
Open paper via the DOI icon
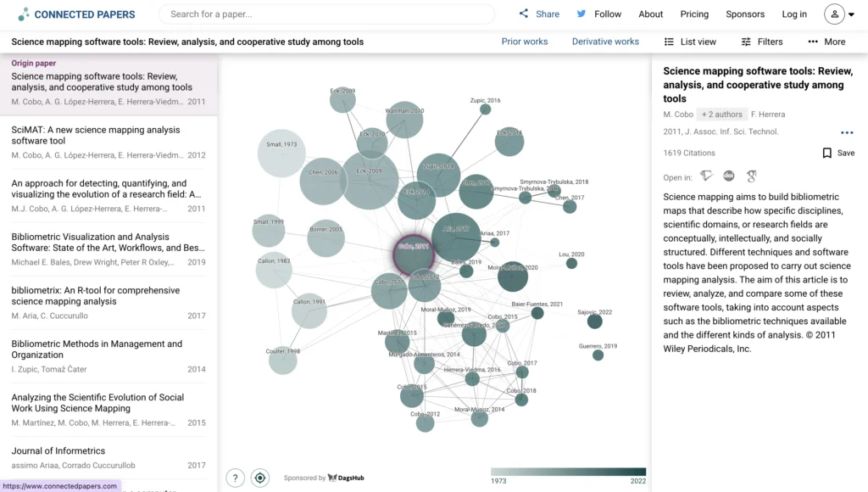(x=728, y=176)
